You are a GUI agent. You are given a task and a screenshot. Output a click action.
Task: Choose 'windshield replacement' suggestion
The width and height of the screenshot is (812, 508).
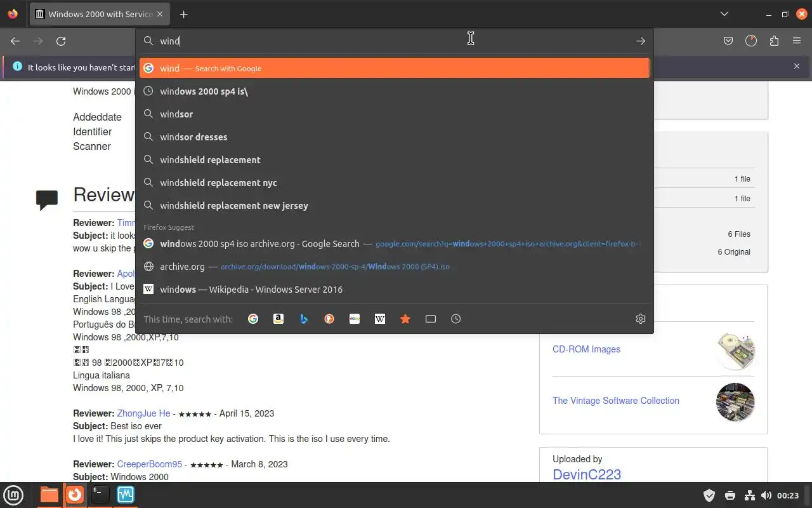click(x=395, y=159)
